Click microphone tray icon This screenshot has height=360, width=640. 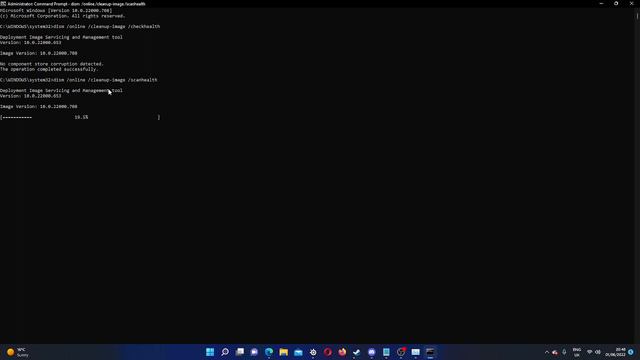pyautogui.click(x=564, y=352)
